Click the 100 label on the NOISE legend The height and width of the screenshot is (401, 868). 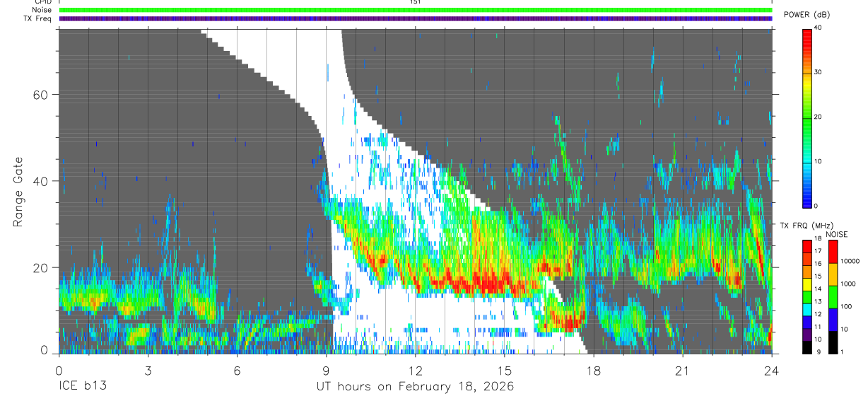846,306
